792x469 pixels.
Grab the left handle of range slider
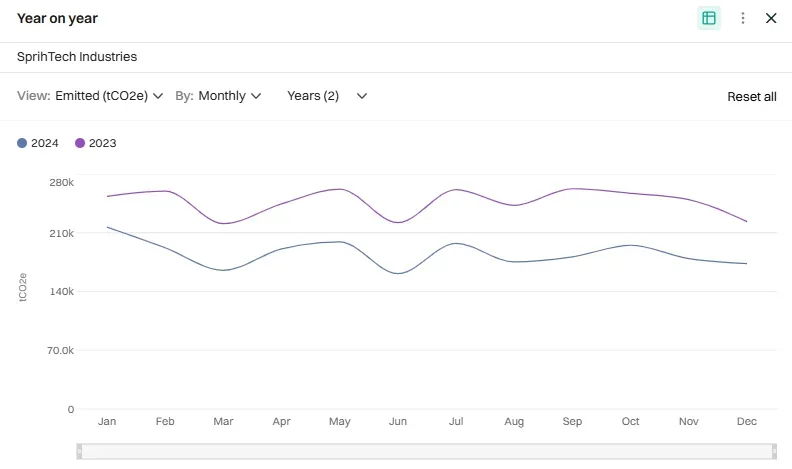tap(79, 451)
